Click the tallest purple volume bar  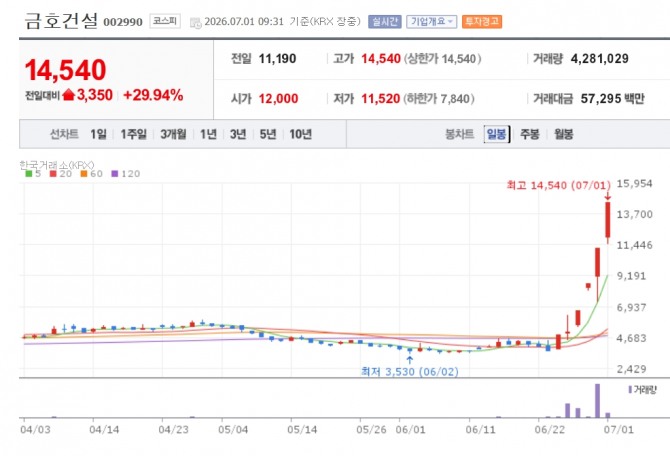click(597, 401)
